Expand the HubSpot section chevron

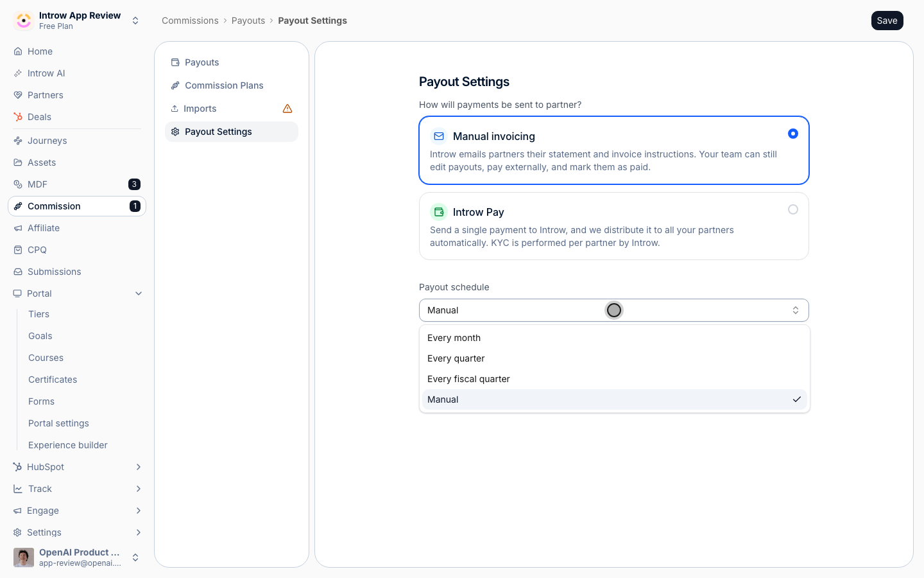(x=139, y=467)
